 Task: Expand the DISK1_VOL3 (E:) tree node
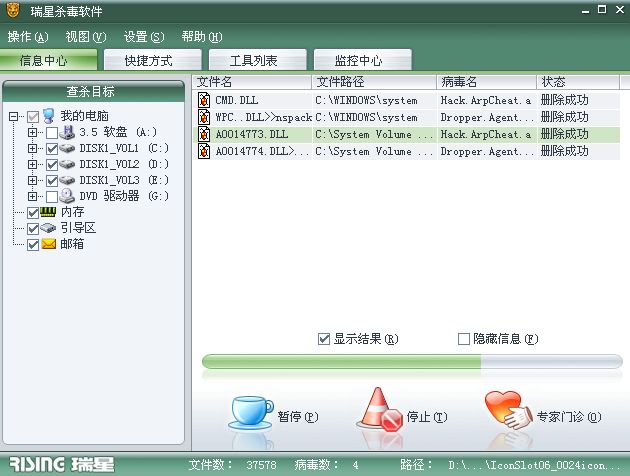pyautogui.click(x=33, y=180)
